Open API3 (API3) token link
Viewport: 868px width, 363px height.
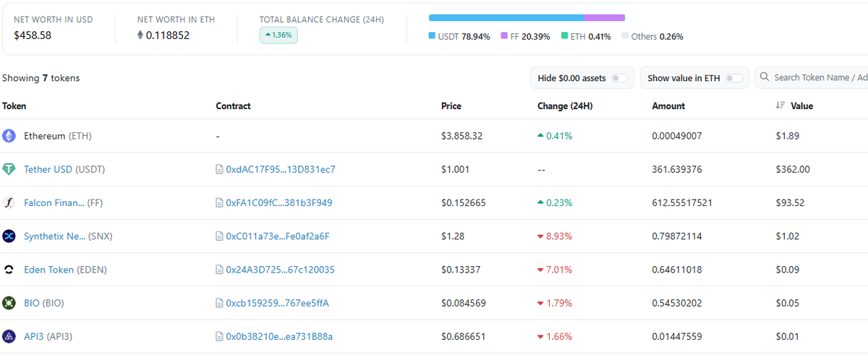coord(48,336)
